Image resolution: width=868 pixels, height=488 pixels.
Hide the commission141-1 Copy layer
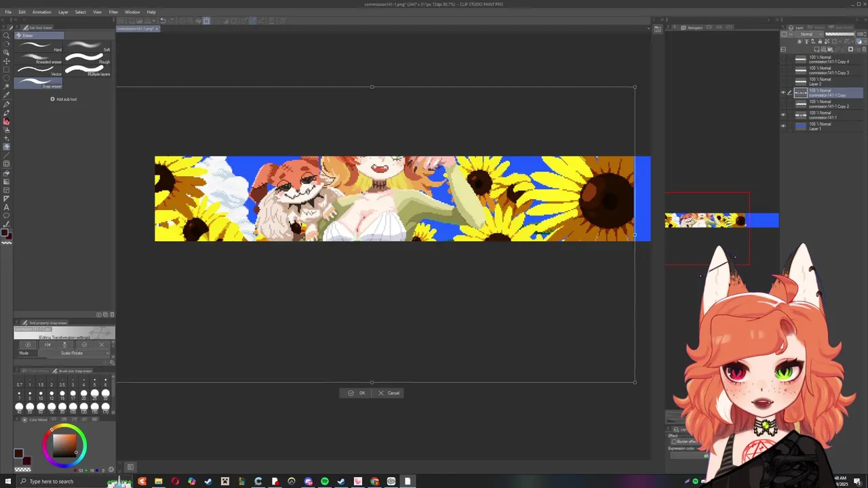(783, 92)
